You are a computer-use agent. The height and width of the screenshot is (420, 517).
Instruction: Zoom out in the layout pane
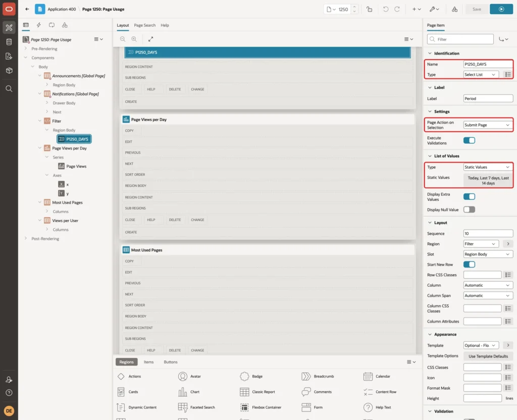tap(123, 39)
